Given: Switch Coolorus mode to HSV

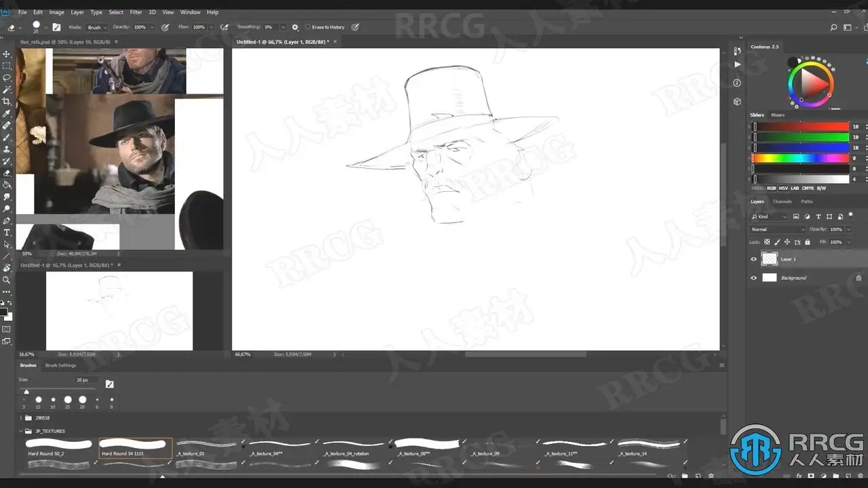Looking at the screenshot, I should coord(785,188).
